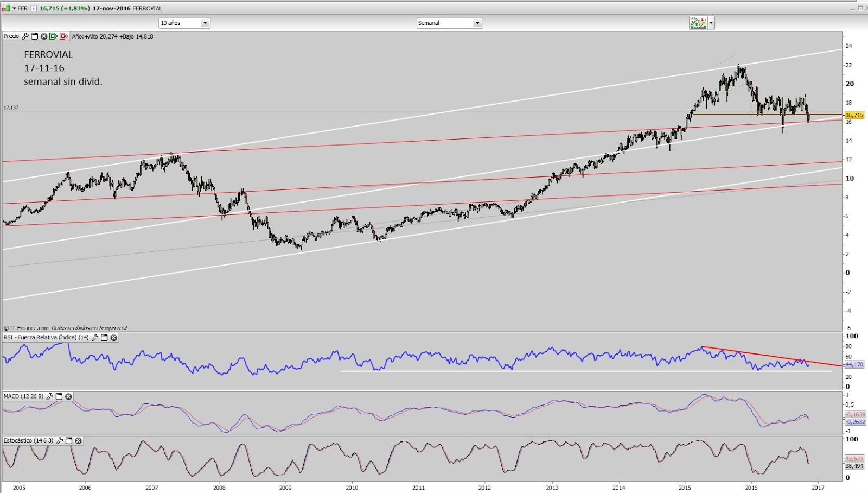The height and width of the screenshot is (493, 868).
Task: Select the RSI - Fuerza Relativa label
Action: [46, 338]
